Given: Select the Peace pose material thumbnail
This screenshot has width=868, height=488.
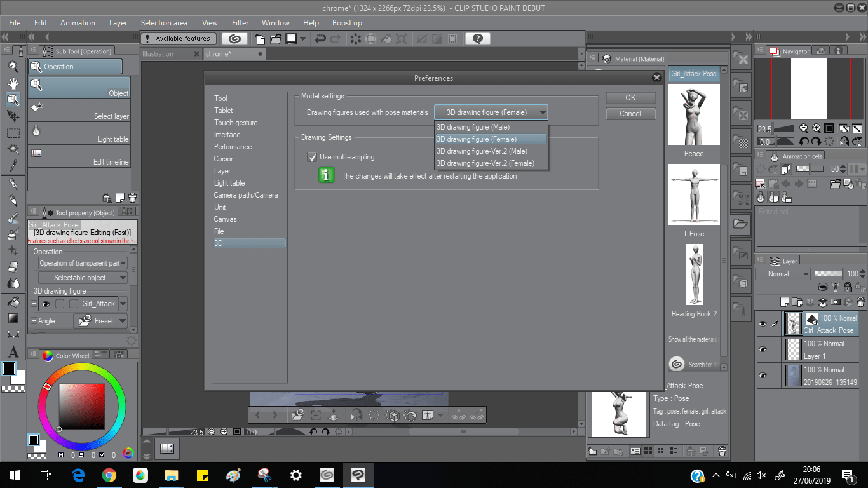Looking at the screenshot, I should click(x=694, y=114).
